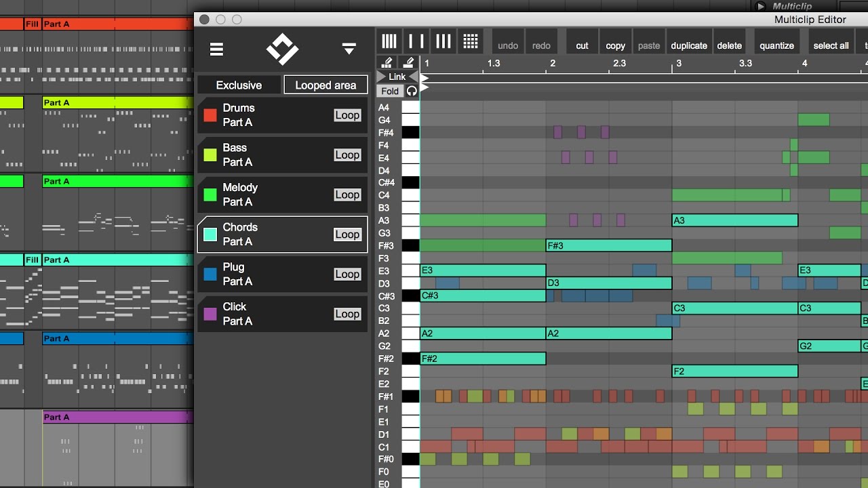This screenshot has width=868, height=488.
Task: Select the dotted fine grid icon
Action: click(471, 41)
